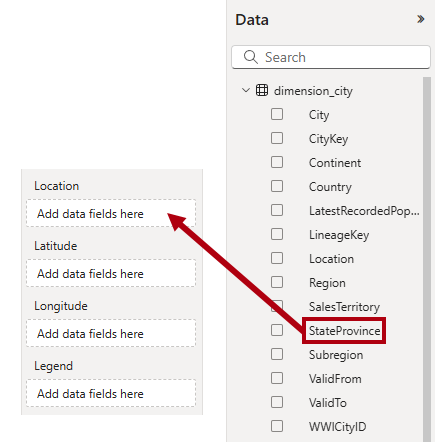
Task: Select the StateProvince field name
Action: click(344, 331)
